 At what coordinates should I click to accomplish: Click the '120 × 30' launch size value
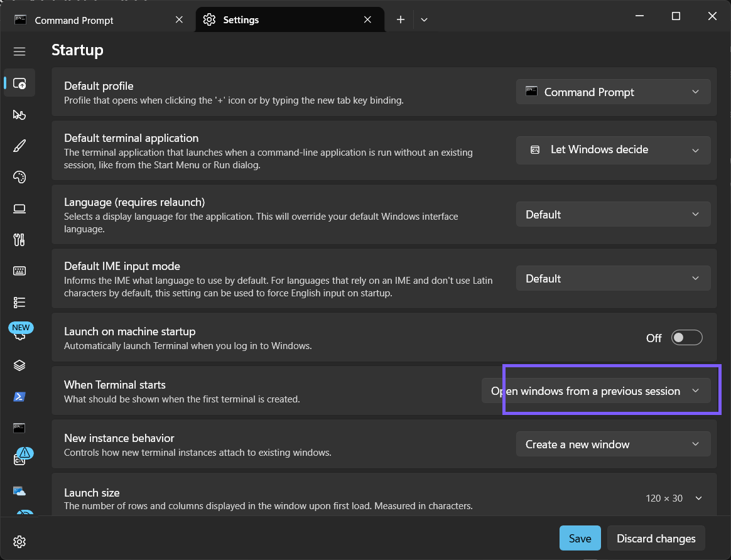pyautogui.click(x=664, y=498)
